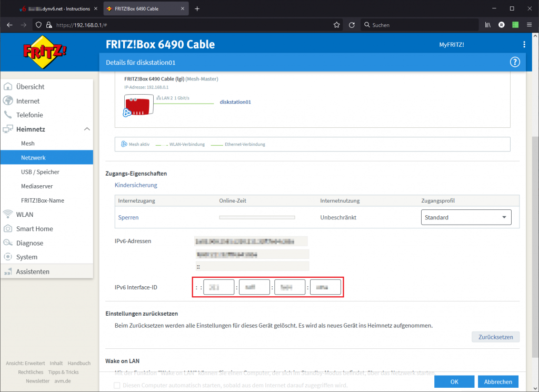The height and width of the screenshot is (392, 539).
Task: Click the help question mark icon
Action: [x=515, y=62]
